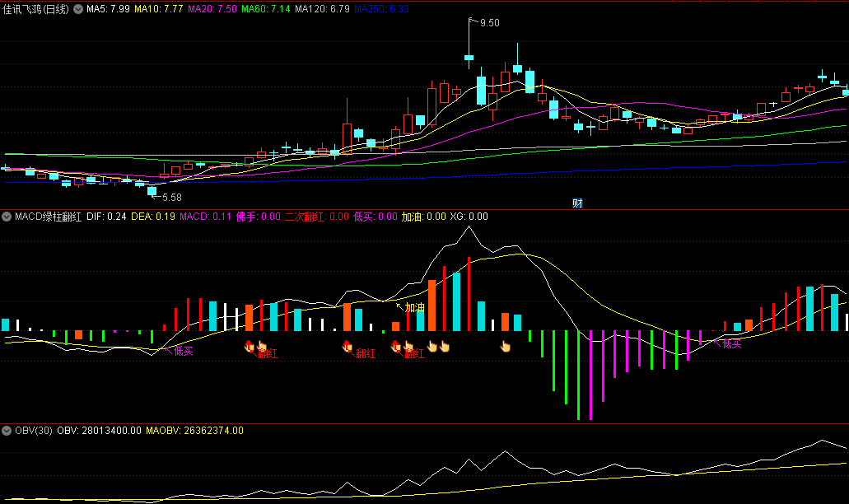Click the first 翻红 signal label
Viewport: 849px width, 504px height.
point(268,354)
